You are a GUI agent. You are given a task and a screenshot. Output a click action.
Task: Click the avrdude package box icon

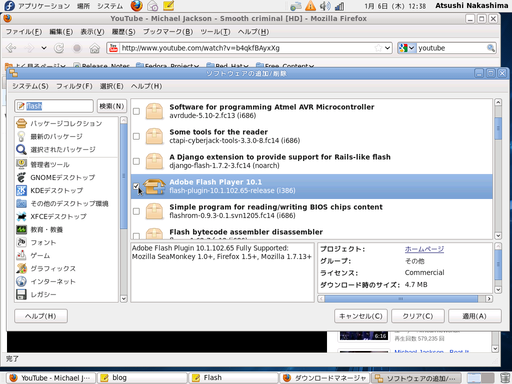tap(154, 111)
